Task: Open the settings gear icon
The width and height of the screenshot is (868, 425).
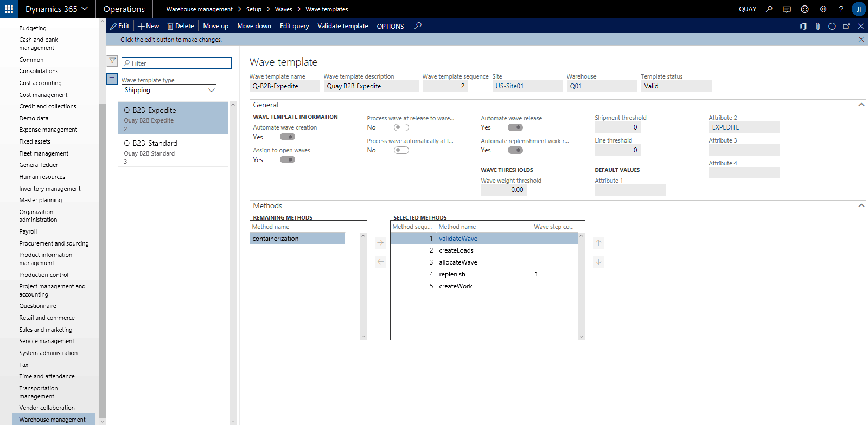Action: click(823, 9)
